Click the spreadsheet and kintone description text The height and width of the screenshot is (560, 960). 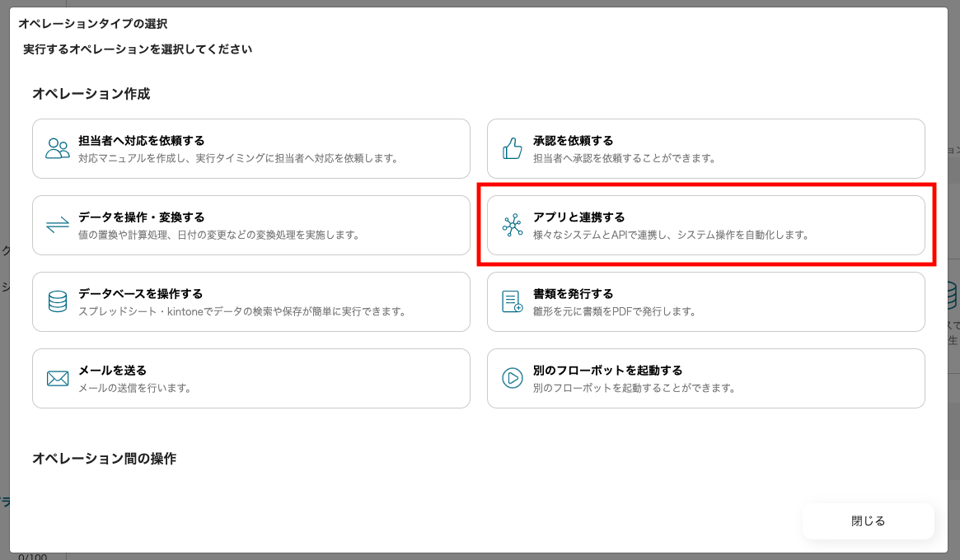241,311
